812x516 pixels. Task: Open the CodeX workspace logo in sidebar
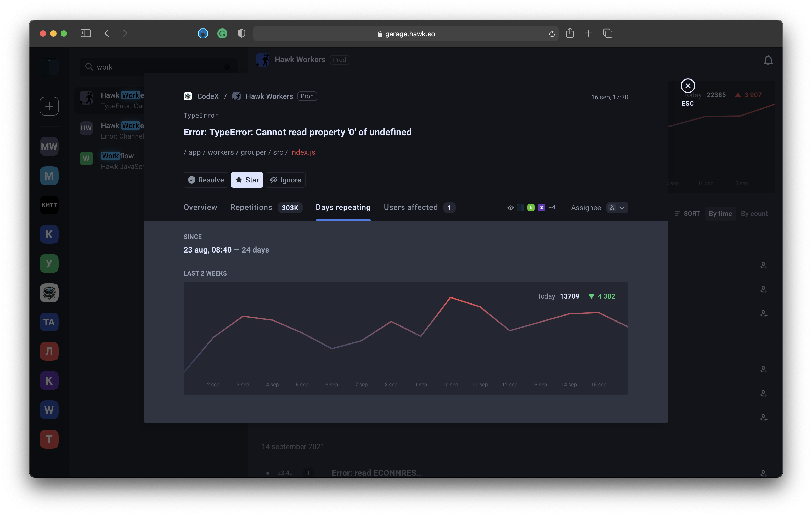[49, 293]
